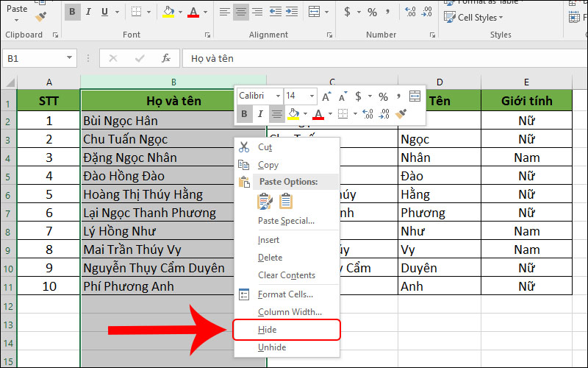Select column A header
The image size is (588, 368).
tap(49, 82)
